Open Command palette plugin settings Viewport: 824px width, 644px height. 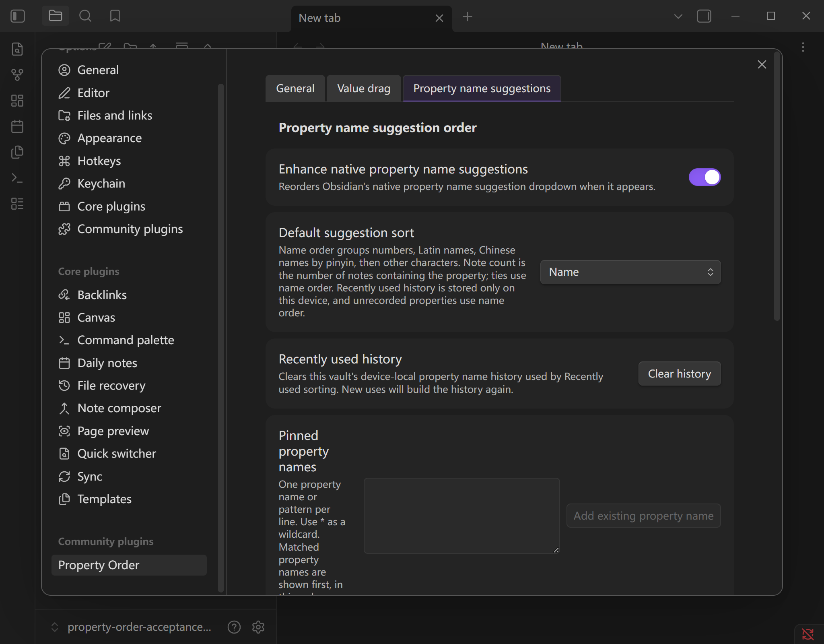(129, 340)
